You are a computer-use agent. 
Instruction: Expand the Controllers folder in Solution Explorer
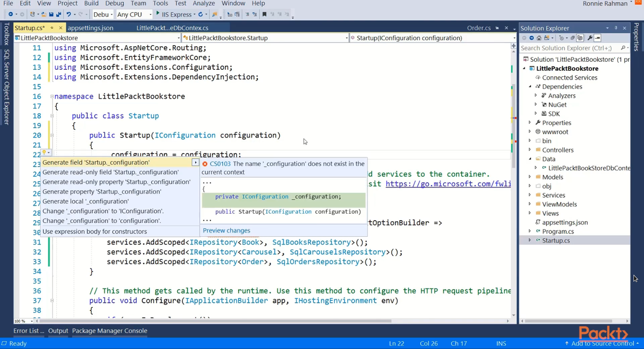coord(530,150)
